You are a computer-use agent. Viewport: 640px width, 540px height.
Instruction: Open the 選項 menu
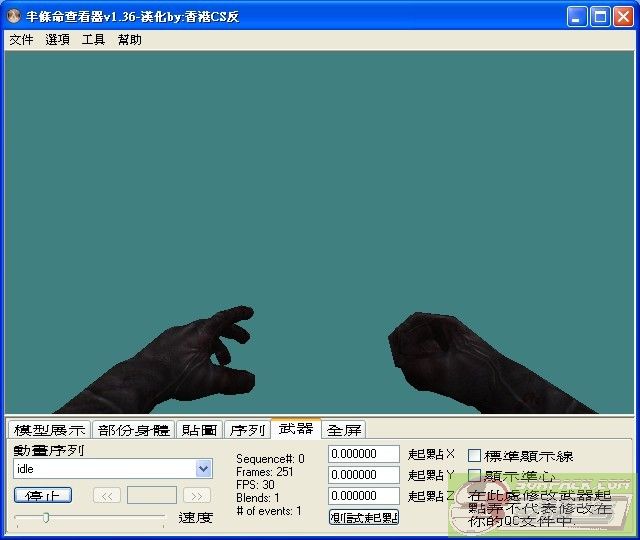click(x=57, y=40)
